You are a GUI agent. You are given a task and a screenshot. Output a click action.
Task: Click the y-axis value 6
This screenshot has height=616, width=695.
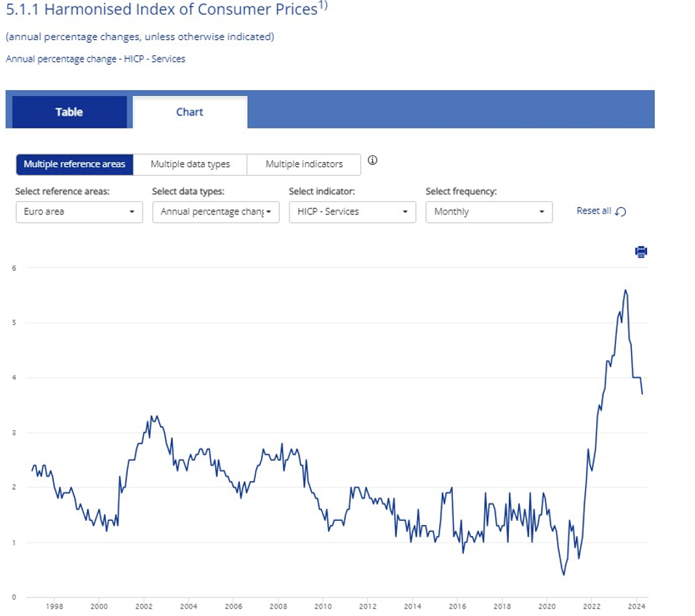[15, 268]
